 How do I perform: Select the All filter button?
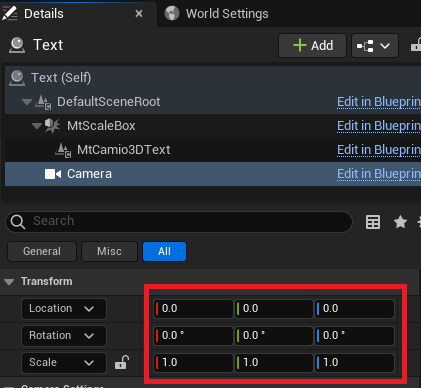coord(164,251)
